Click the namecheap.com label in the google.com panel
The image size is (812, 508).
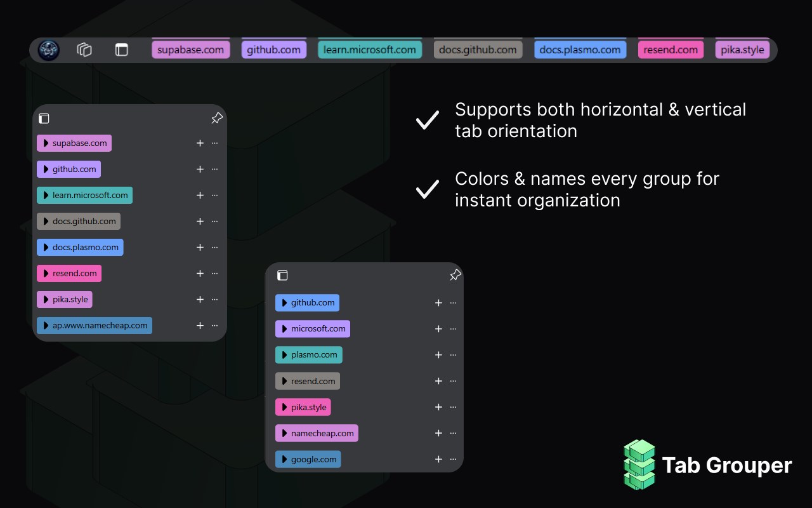click(x=317, y=433)
